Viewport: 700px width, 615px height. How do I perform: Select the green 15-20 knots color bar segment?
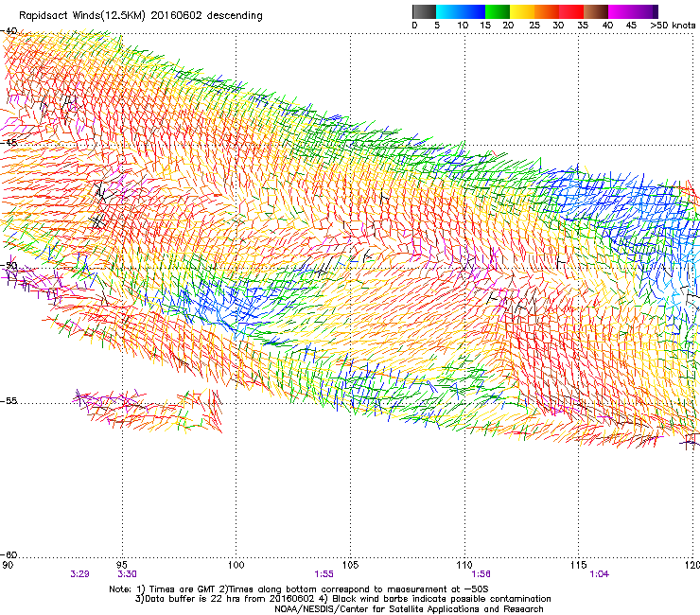coord(498,11)
